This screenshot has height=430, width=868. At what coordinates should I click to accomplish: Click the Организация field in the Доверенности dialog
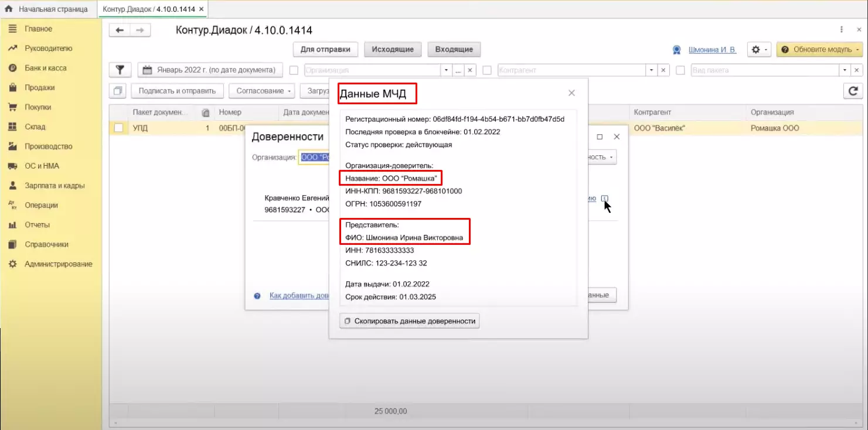314,157
